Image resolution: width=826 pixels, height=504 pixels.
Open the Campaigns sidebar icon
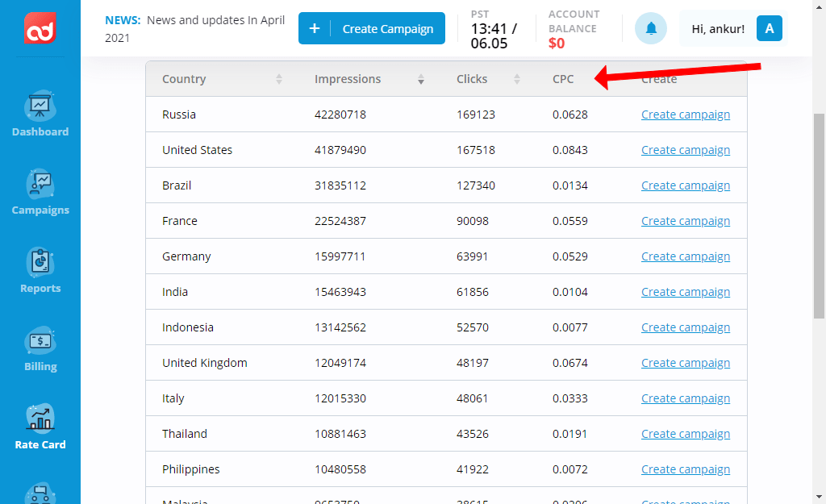click(40, 184)
